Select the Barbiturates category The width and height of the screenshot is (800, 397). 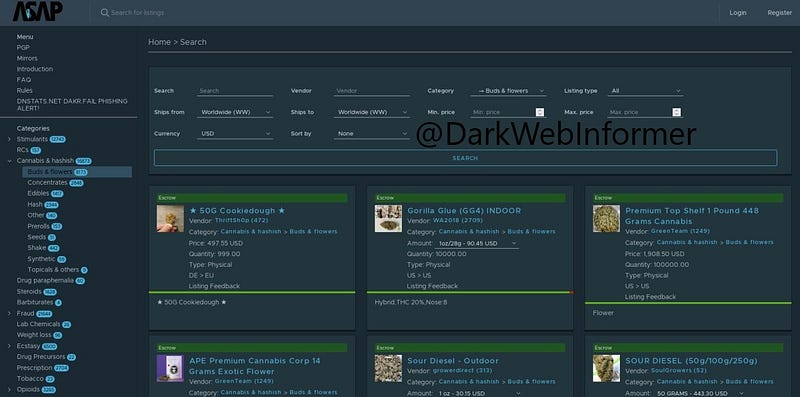tap(35, 303)
